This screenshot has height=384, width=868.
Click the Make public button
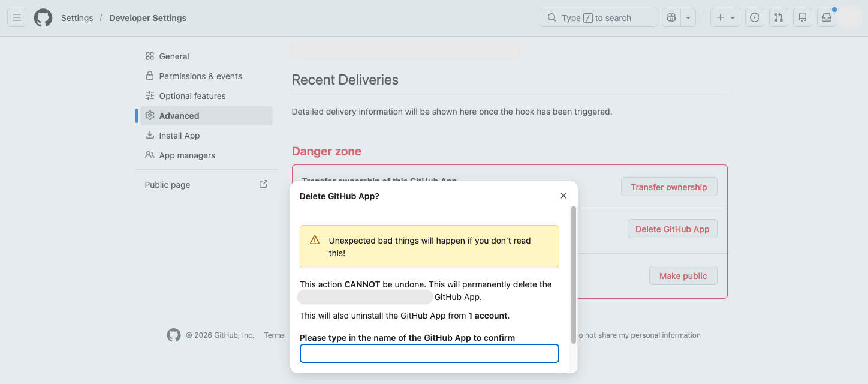click(x=683, y=276)
